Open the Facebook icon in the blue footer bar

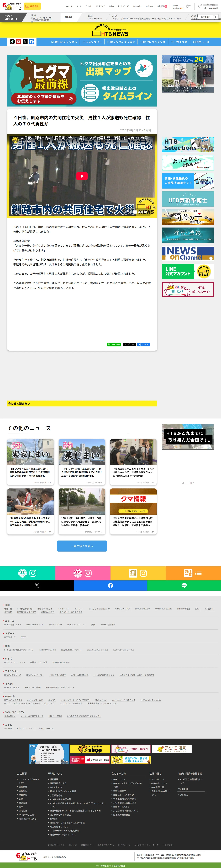point(110,586)
